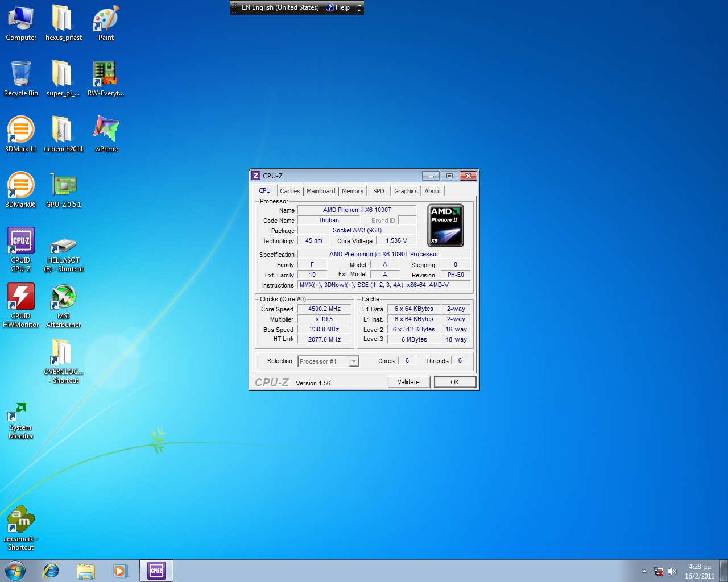Launch the RW-Everything shortcut
The image size is (728, 582).
(x=106, y=78)
